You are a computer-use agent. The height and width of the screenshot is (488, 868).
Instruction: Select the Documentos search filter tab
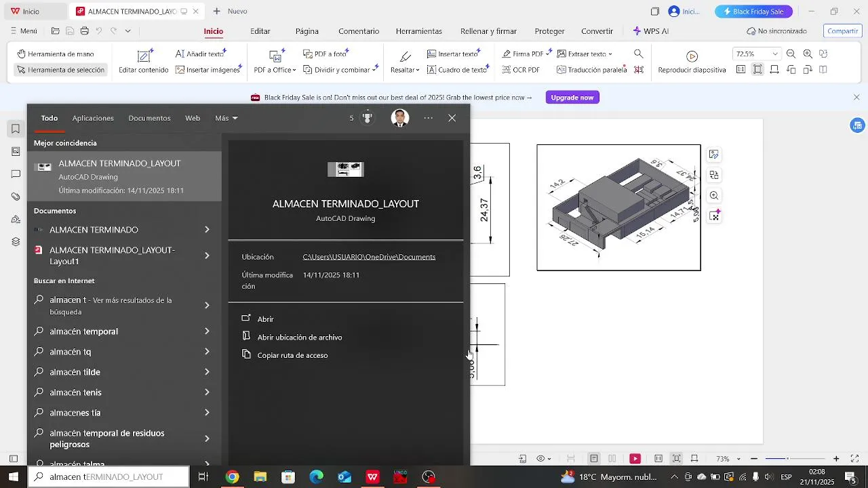(149, 118)
